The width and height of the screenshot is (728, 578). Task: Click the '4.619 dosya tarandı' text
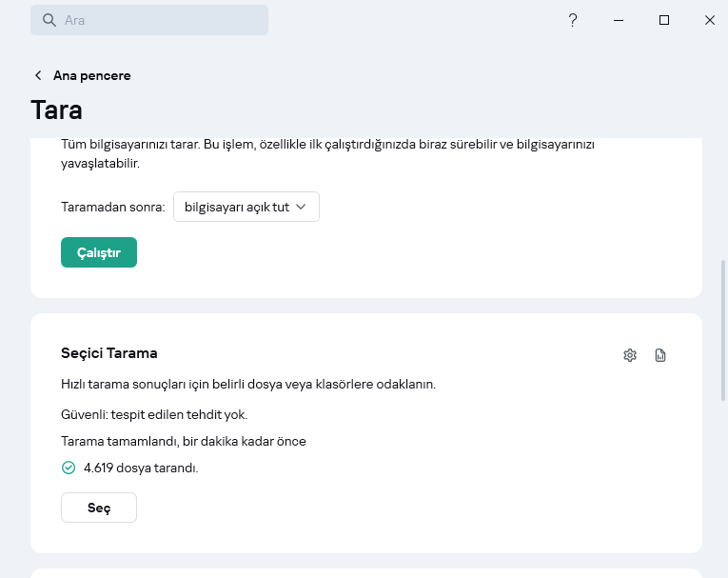141,468
